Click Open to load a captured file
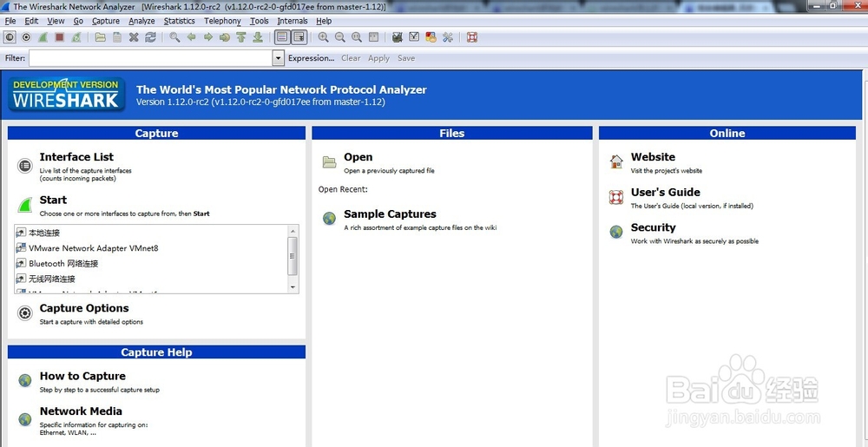868x447 pixels. 358,157
